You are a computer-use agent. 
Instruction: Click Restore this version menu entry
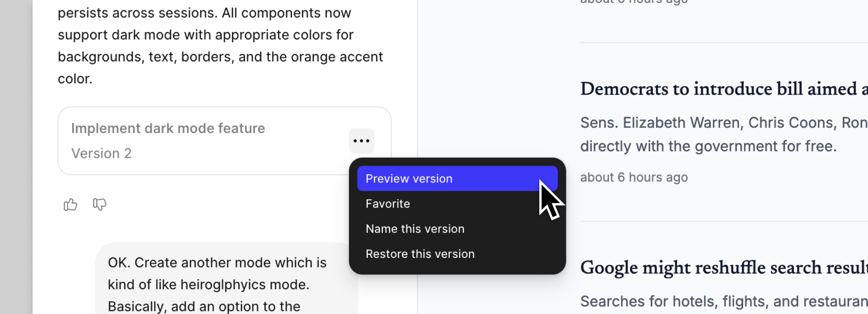[420, 254]
